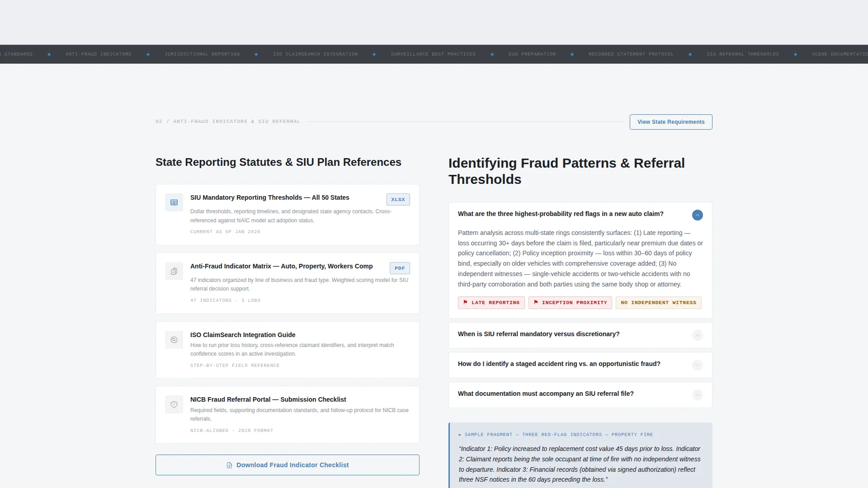Screen dimensions: 868x488
Task: Select SIU Referral Thresholds in ticker bar
Action: point(743,54)
